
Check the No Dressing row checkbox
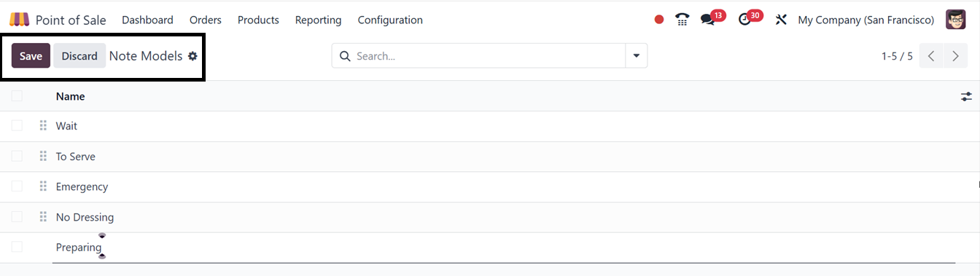click(x=17, y=217)
